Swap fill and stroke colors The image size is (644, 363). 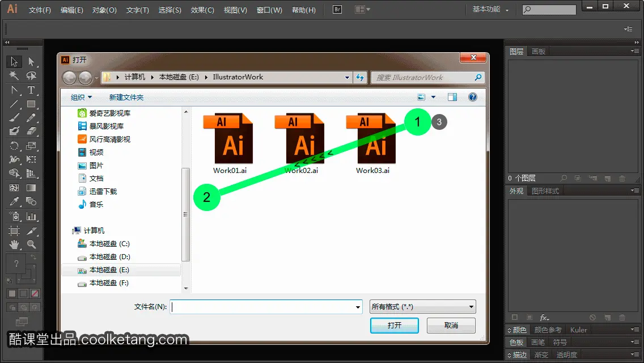point(33,257)
